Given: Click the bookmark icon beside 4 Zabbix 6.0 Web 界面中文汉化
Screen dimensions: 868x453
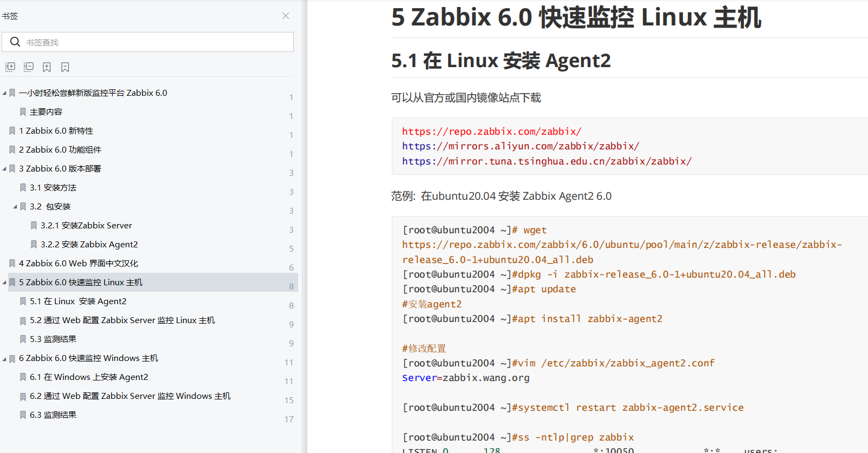Looking at the screenshot, I should pyautogui.click(x=12, y=264).
